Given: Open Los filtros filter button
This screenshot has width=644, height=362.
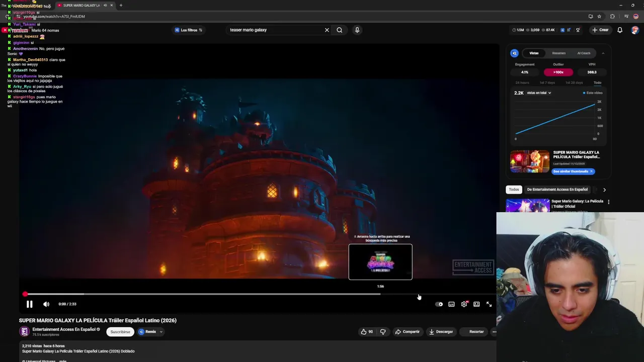Looking at the screenshot, I should 188,30.
